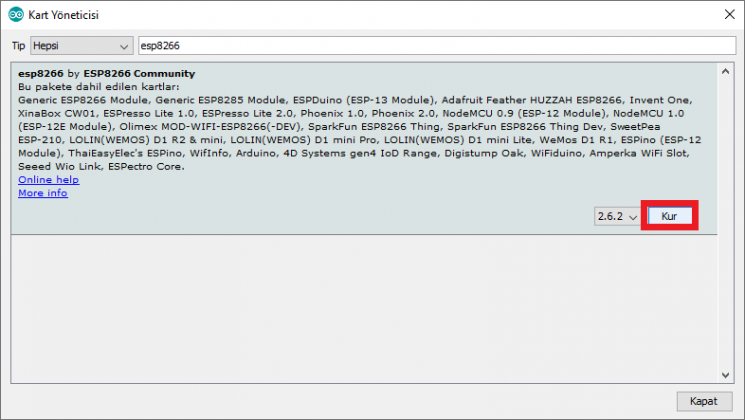Open the More info link
The width and height of the screenshot is (745, 420).
point(43,193)
